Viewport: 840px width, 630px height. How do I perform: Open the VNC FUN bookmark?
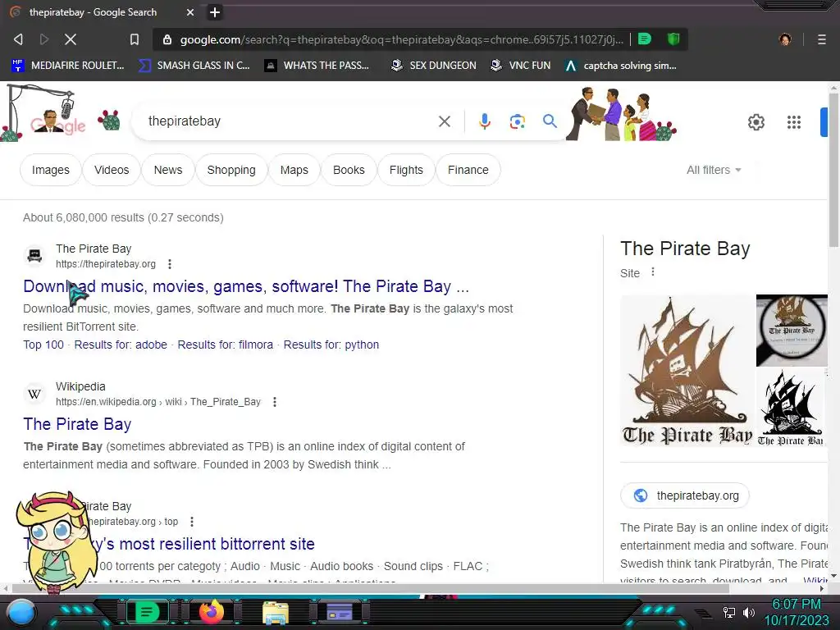pos(521,66)
